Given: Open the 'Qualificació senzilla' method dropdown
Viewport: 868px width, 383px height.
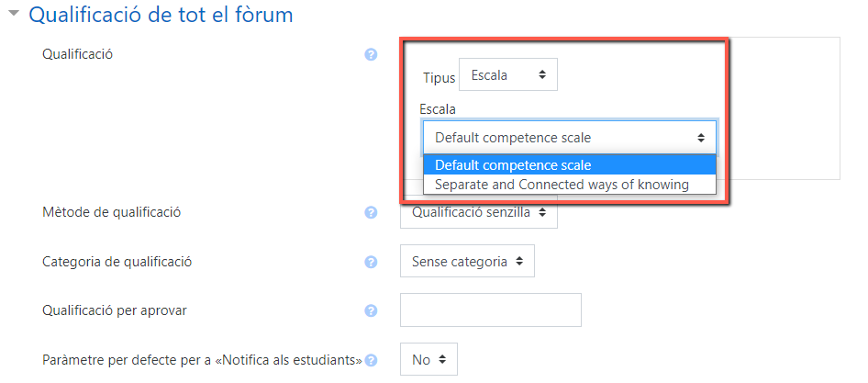Looking at the screenshot, I should pos(479,212).
